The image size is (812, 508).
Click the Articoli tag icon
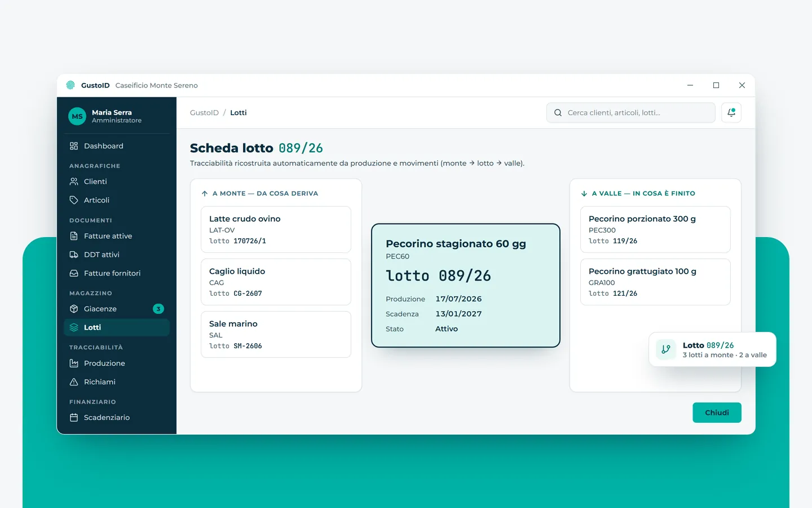pyautogui.click(x=74, y=200)
